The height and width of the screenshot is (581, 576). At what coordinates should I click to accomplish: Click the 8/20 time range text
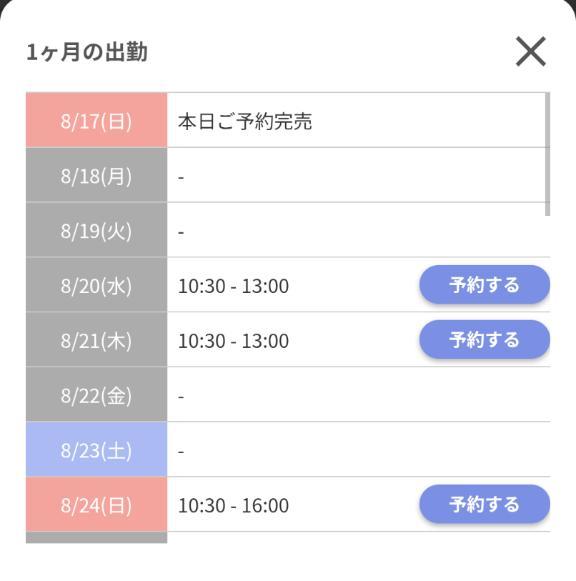tap(233, 286)
